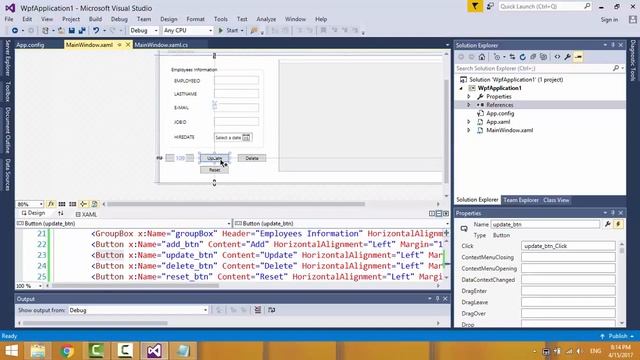Click the Sign in link
The width and height of the screenshot is (640, 360).
[609, 20]
